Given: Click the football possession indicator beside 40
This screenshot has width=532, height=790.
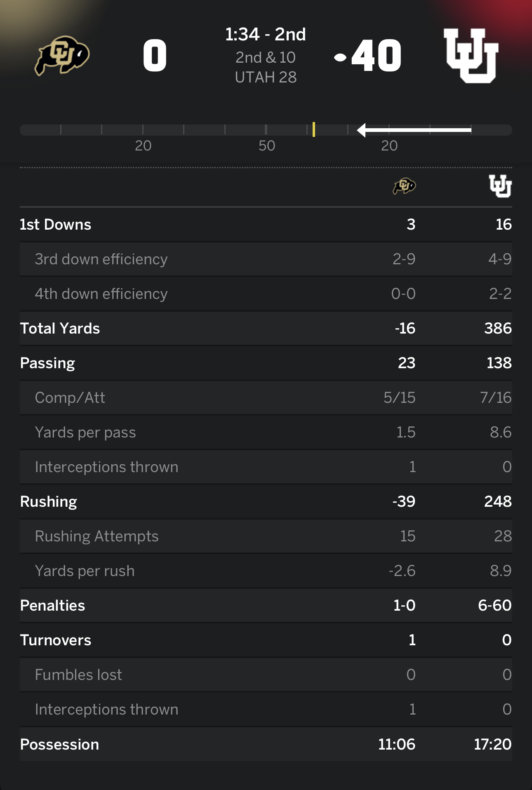Looking at the screenshot, I should (x=340, y=58).
